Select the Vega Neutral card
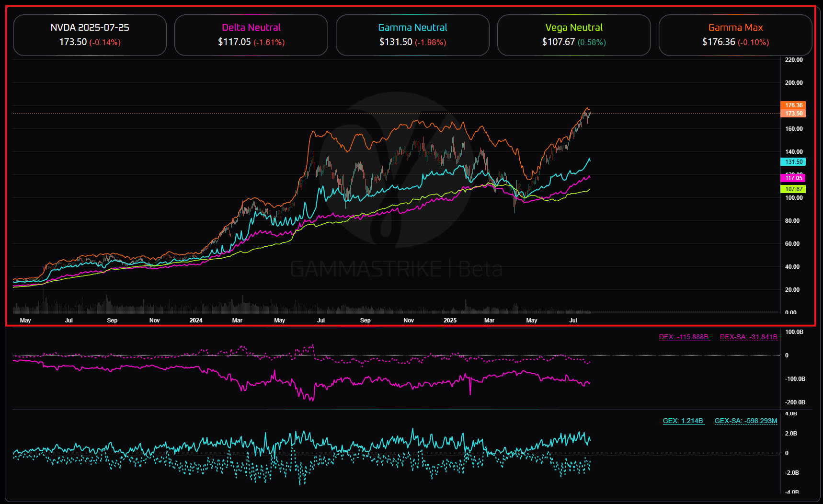 coord(574,35)
